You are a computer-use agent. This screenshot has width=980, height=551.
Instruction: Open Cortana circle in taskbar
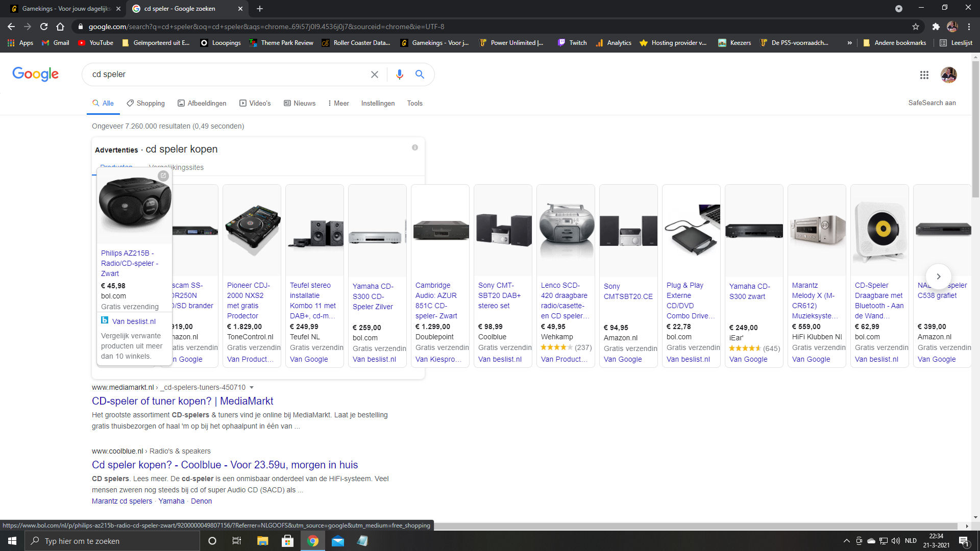click(x=212, y=541)
